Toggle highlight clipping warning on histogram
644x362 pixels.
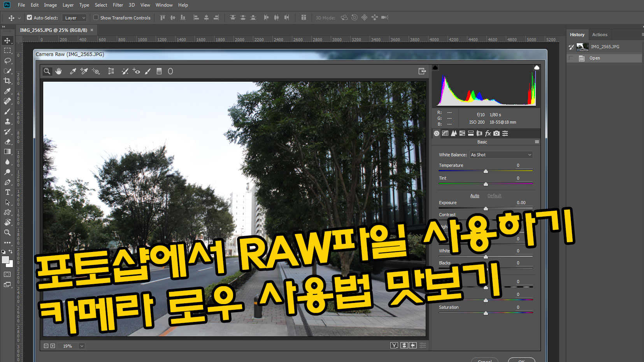tap(537, 67)
